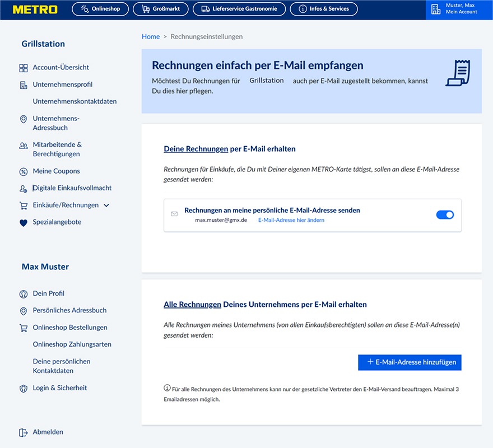The image size is (493, 448).
Task: Open Meine Coupons percent icon
Action: coord(23,171)
